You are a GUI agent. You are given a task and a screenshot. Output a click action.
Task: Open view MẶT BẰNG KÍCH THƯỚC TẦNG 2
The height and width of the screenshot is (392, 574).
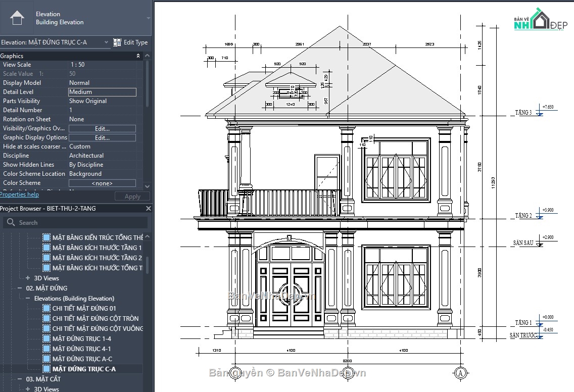97,258
